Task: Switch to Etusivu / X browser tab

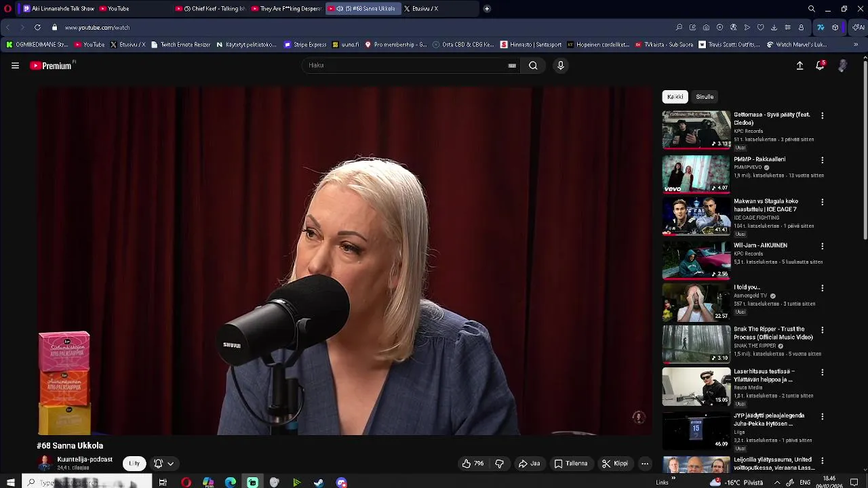Action: (x=441, y=9)
